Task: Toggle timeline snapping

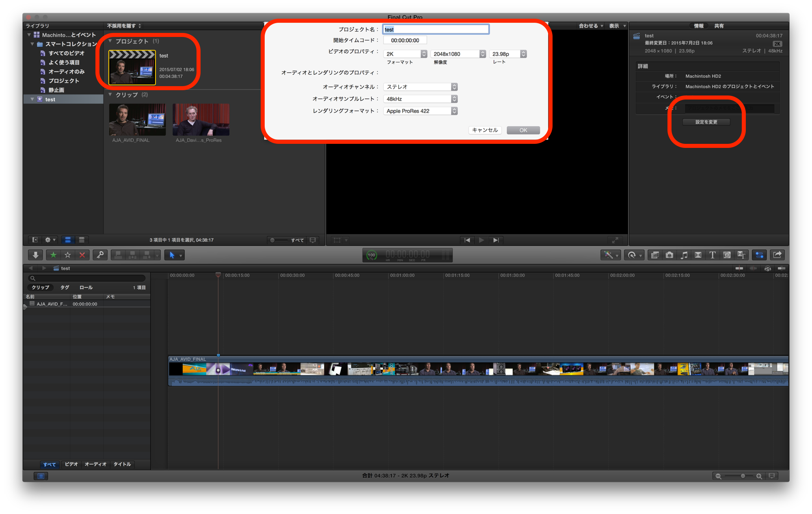Action: [782, 269]
